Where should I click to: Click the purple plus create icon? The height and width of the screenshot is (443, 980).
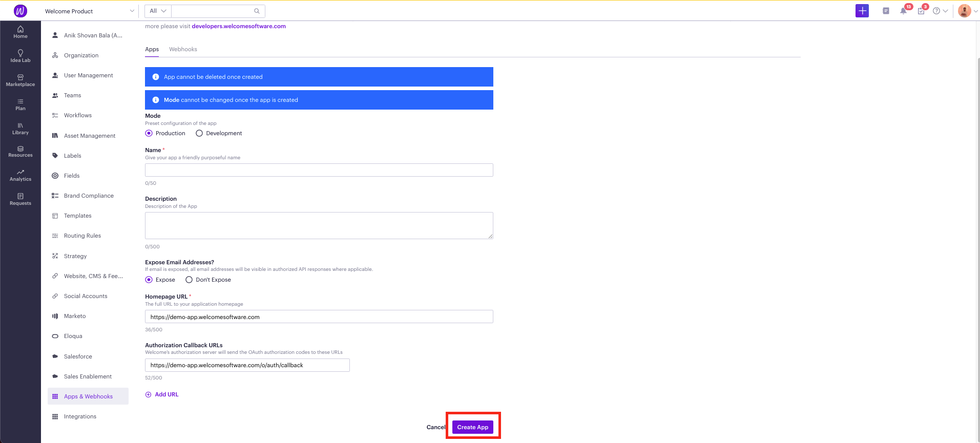[862, 11]
